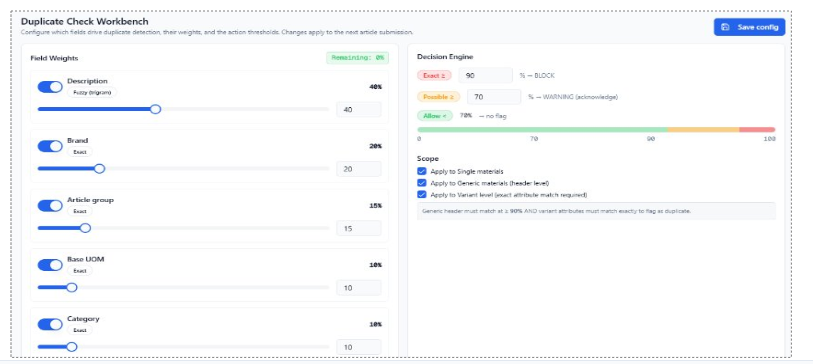
Task: Click the 40% label for Description
Action: (x=375, y=87)
